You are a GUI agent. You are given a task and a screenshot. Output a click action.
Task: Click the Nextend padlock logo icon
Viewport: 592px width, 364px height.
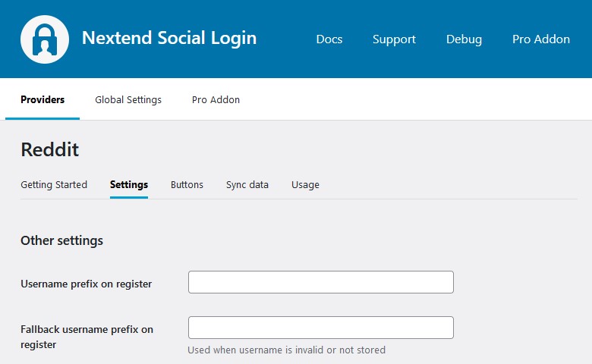46,39
